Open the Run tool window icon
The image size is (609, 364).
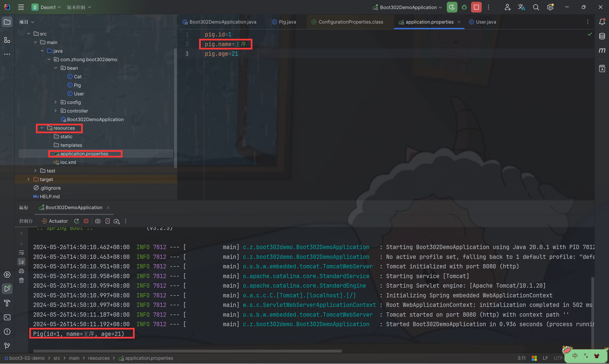point(7,289)
